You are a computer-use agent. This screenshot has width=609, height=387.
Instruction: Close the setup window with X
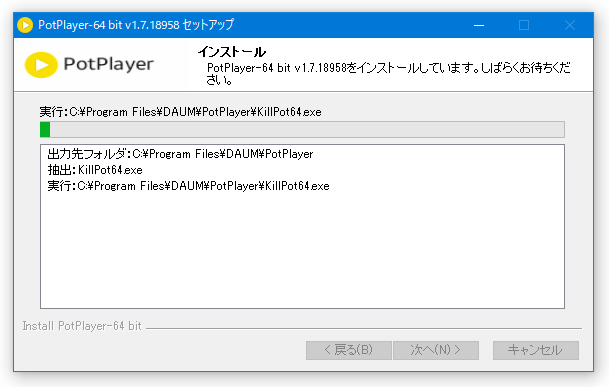[570, 25]
